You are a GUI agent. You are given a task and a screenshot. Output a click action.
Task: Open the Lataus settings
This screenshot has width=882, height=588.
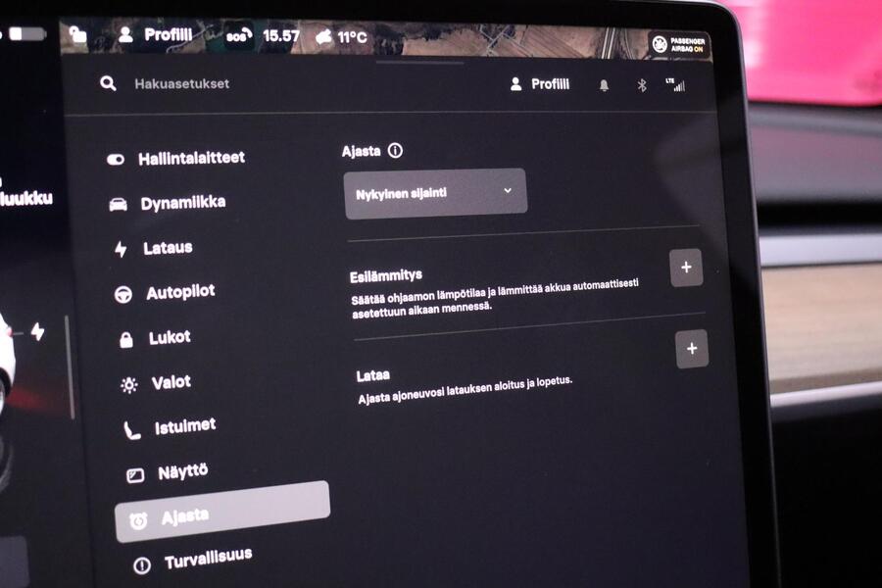click(x=153, y=248)
